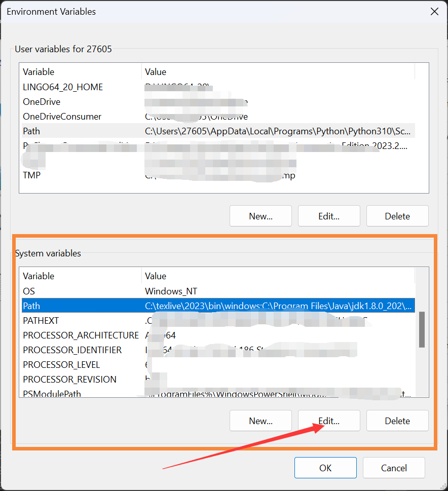The width and height of the screenshot is (448, 491).
Task: Select PROCESSOR_IDENTIFIER system variable
Action: click(218, 350)
